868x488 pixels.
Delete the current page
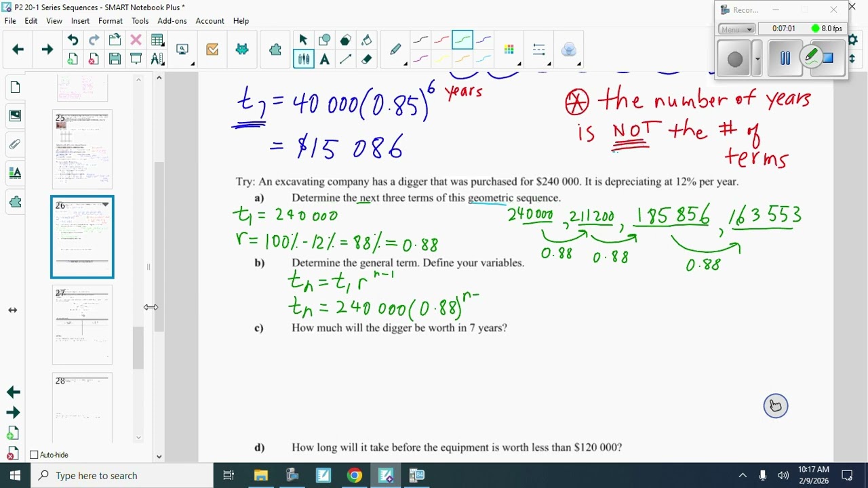pyautogui.click(x=94, y=59)
